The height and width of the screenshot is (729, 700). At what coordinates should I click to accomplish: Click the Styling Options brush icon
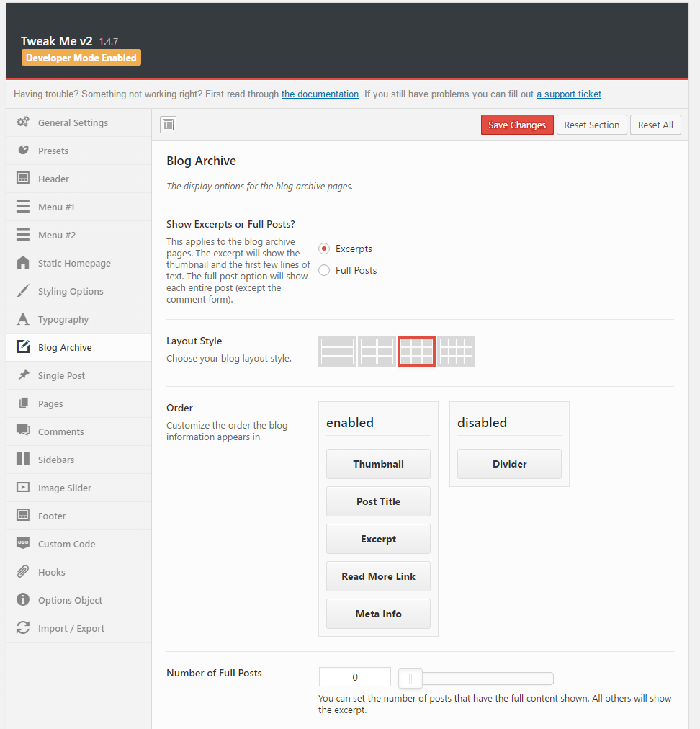23,291
